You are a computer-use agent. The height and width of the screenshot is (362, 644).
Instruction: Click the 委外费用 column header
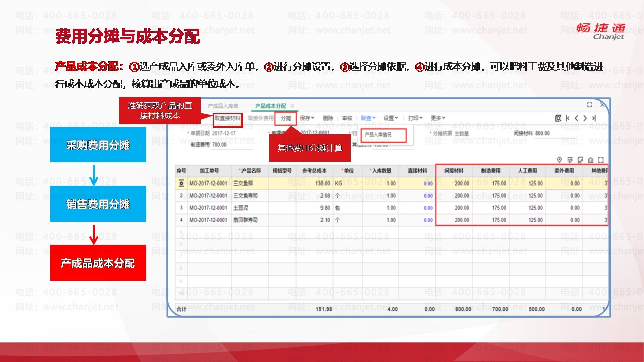tap(564, 171)
